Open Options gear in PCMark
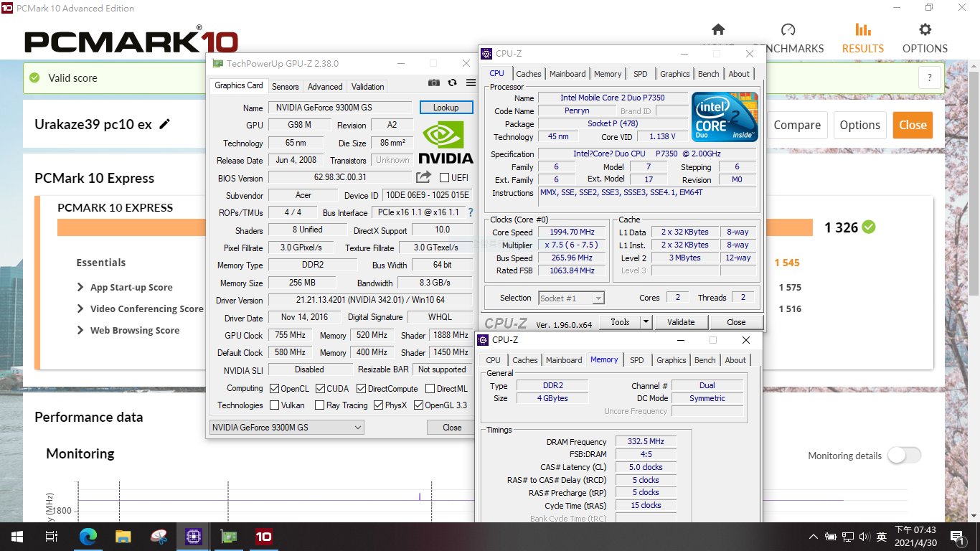 click(925, 29)
